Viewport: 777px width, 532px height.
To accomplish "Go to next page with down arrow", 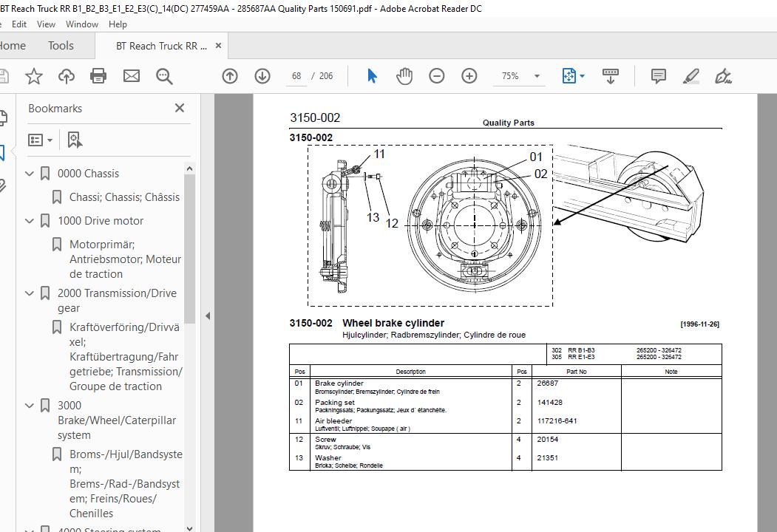I will (x=262, y=76).
